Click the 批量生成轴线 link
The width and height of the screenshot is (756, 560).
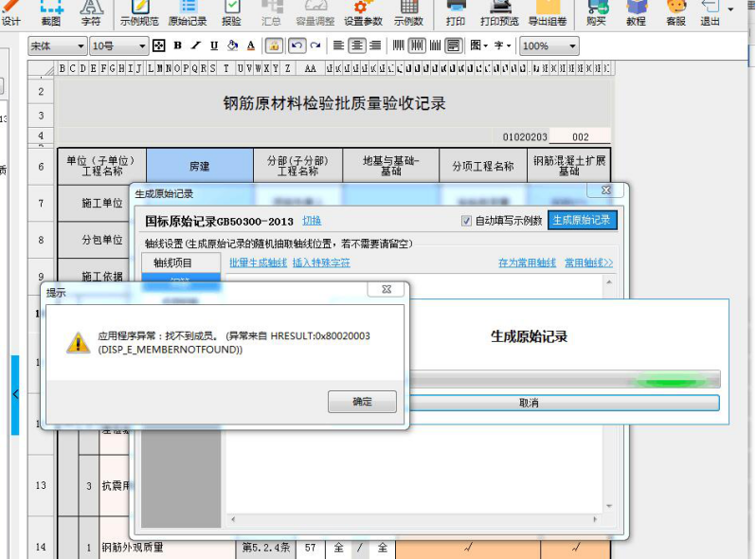click(x=258, y=262)
